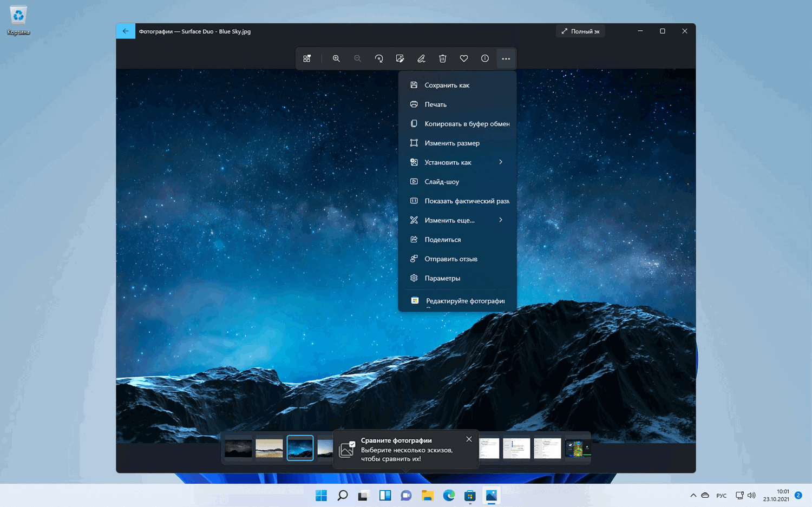This screenshot has width=812, height=507.
Task: Minimize the Photos window
Action: [x=640, y=31]
